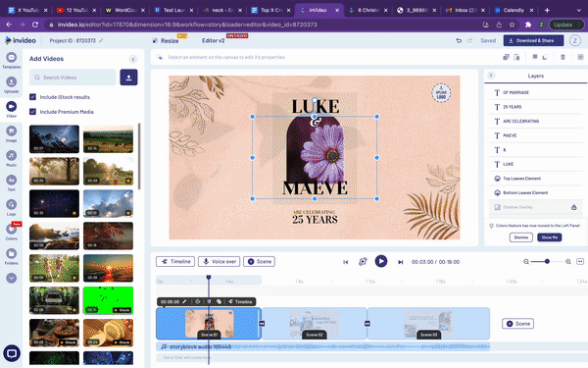Click the fit timeline icon
This screenshot has height=368, width=588.
click(580, 261)
